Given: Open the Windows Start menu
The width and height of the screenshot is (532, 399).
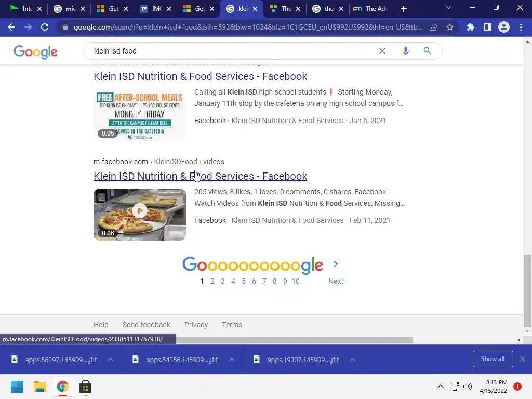Looking at the screenshot, I should [x=17, y=387].
